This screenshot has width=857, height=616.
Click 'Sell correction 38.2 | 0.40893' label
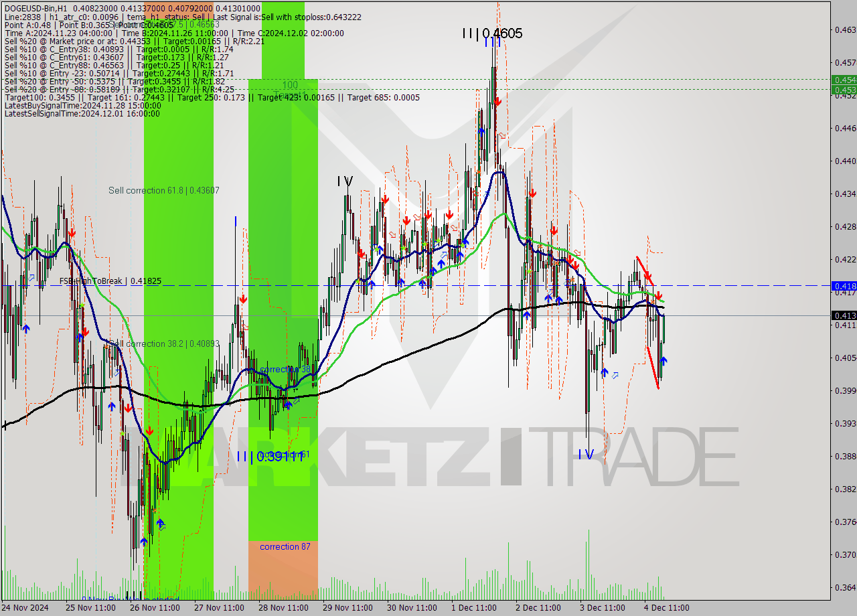click(165, 344)
